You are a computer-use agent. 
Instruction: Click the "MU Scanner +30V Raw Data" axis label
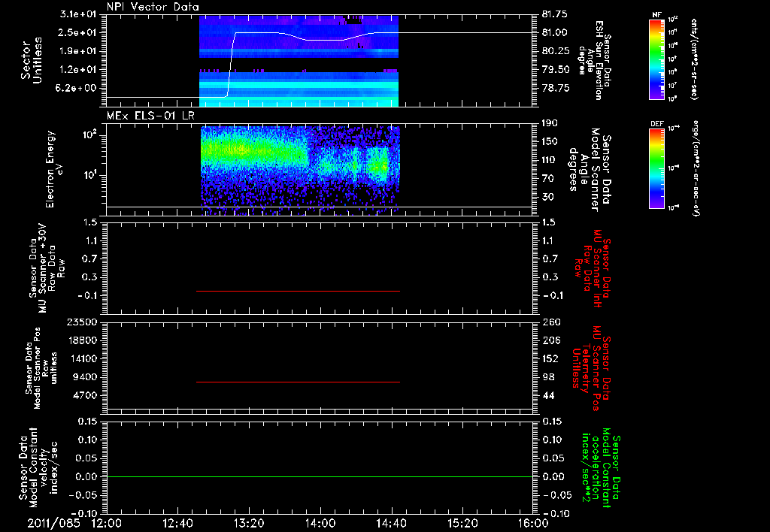(47, 268)
